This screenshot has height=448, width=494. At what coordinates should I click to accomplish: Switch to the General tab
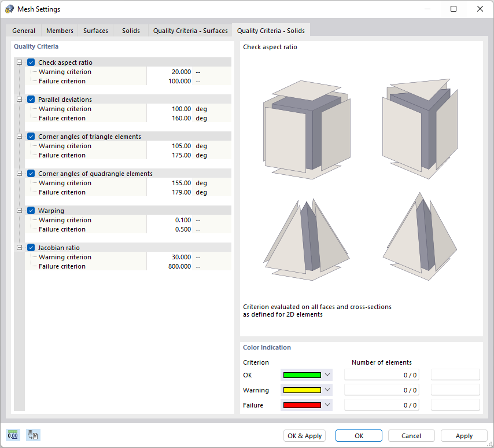tap(24, 31)
